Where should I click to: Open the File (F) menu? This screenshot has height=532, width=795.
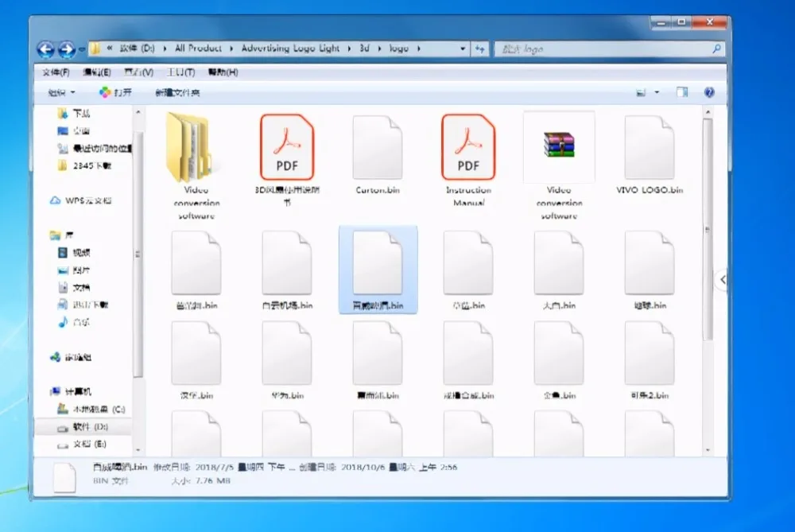click(56, 72)
